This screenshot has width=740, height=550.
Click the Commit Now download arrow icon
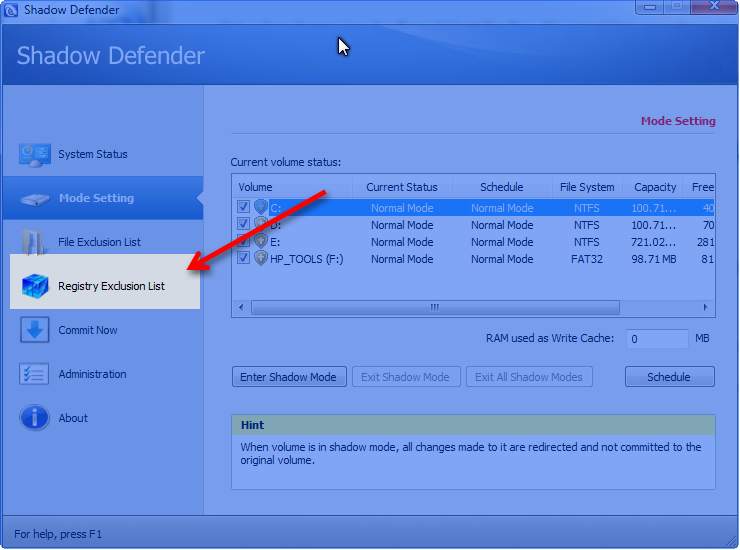[34, 330]
